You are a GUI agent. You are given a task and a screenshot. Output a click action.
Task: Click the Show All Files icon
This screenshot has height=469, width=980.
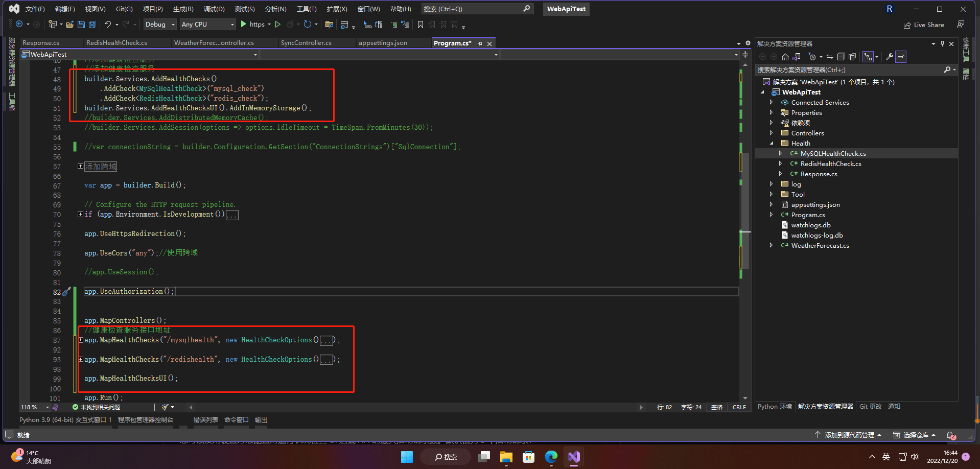click(852, 57)
